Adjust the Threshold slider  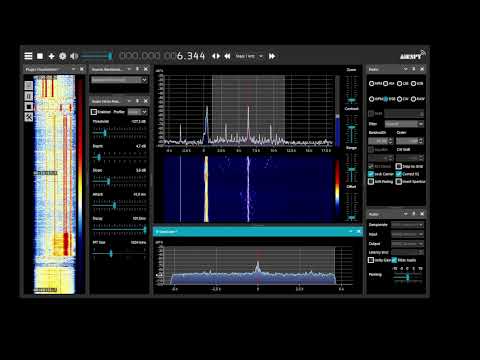[119, 133]
